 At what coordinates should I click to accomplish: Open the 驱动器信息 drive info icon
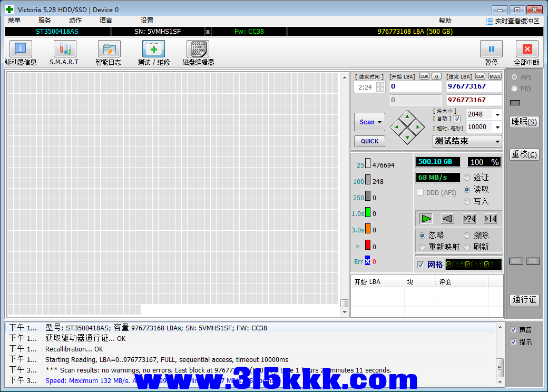pos(21,50)
